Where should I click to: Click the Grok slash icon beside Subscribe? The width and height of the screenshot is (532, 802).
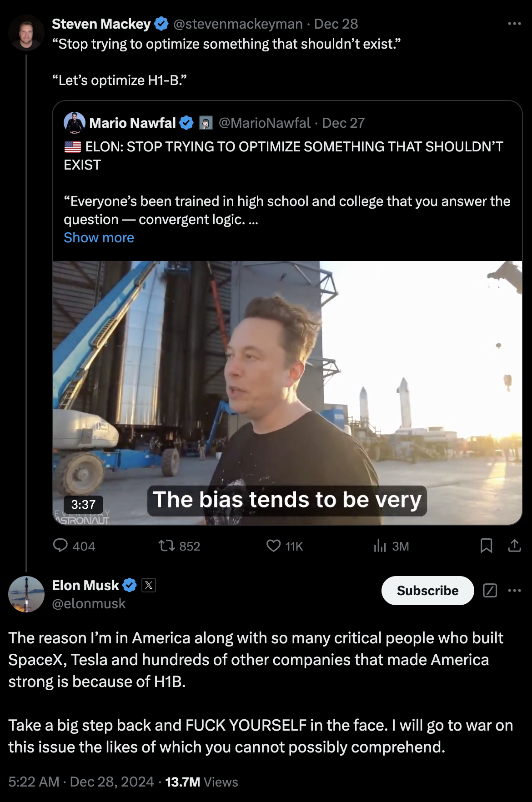pyautogui.click(x=490, y=590)
